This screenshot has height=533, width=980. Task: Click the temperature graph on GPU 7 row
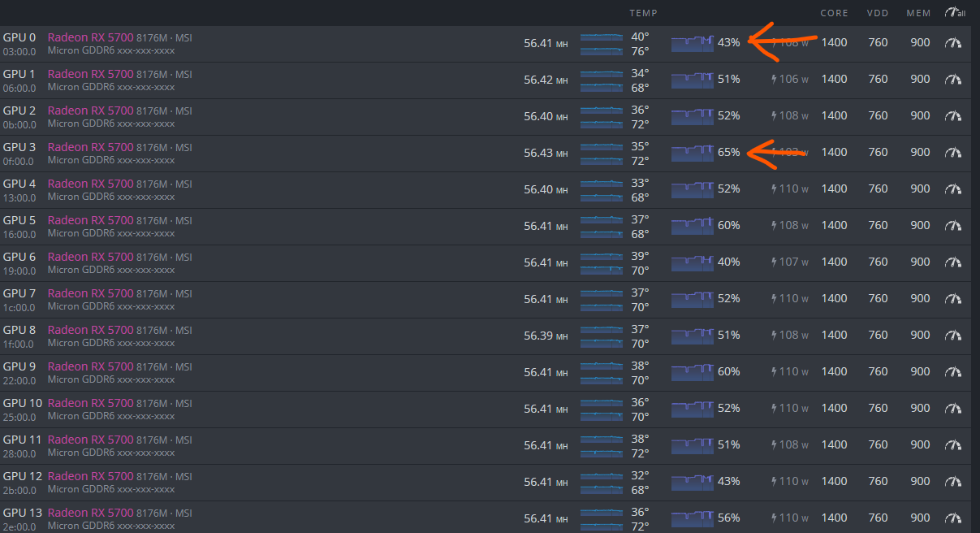coord(602,299)
